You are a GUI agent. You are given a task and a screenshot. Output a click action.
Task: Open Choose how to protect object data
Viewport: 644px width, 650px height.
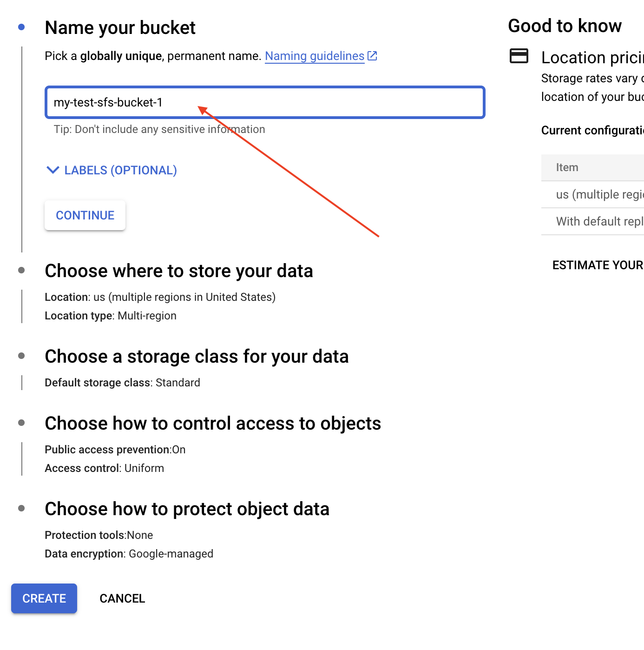point(187,509)
